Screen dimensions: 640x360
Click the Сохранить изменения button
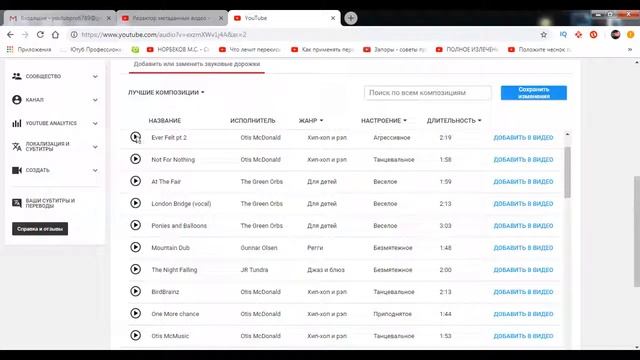(x=534, y=93)
